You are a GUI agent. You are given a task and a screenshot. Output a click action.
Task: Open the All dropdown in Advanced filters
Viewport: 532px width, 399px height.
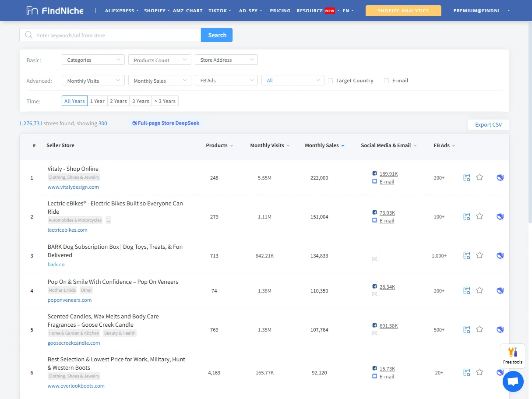293,81
